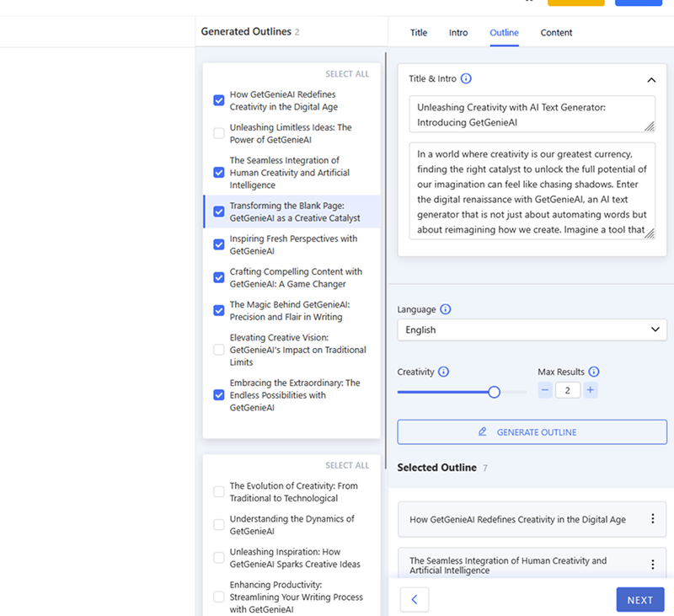
Task: Click the yellow button at top right
Action: pos(576,3)
